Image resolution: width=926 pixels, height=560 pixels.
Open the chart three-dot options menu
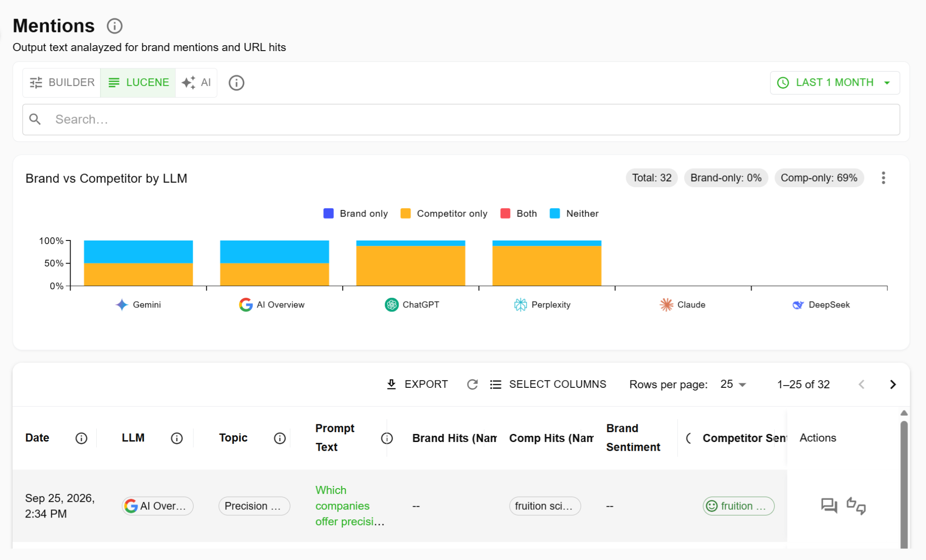(883, 178)
